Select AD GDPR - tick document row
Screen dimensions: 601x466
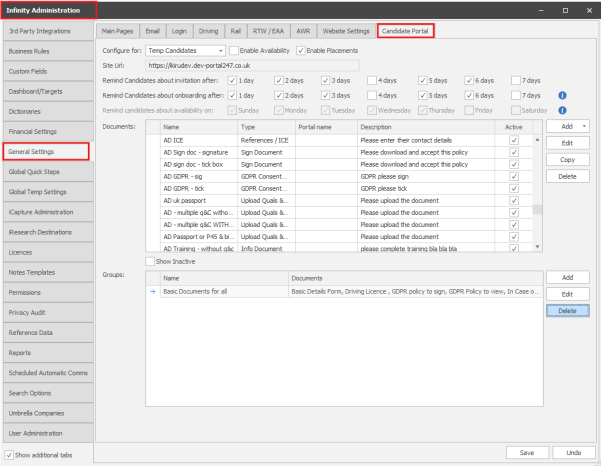pyautogui.click(x=339, y=189)
